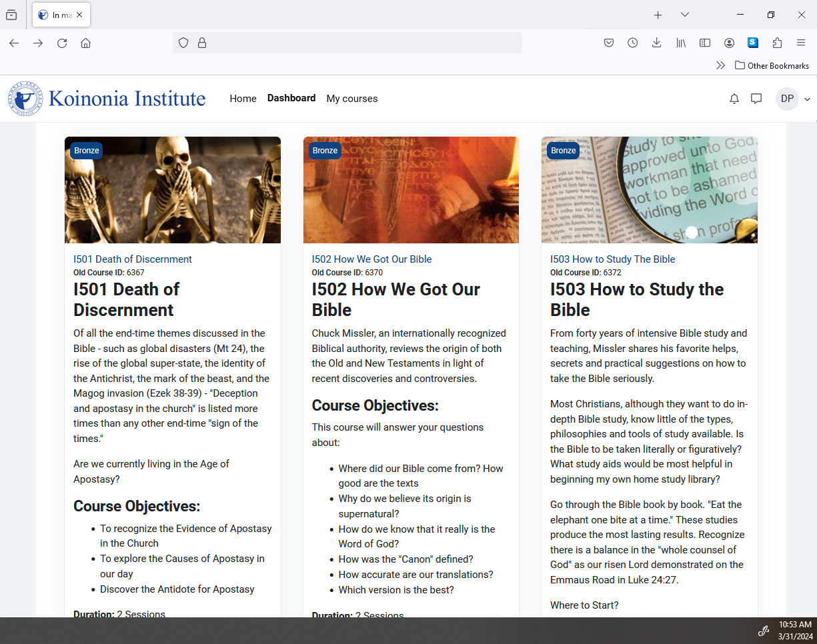Open the I503 How to Study The Bible link
This screenshot has height=644, width=817.
pyautogui.click(x=612, y=259)
